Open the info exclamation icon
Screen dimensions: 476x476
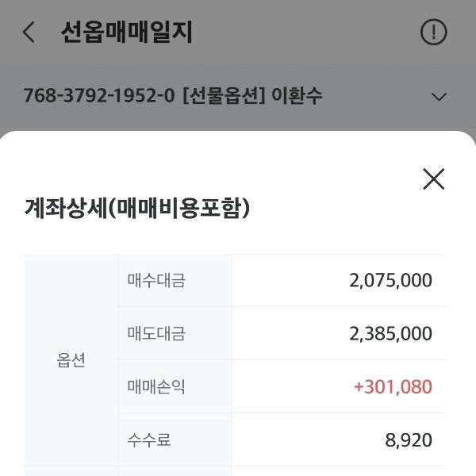[433, 33]
